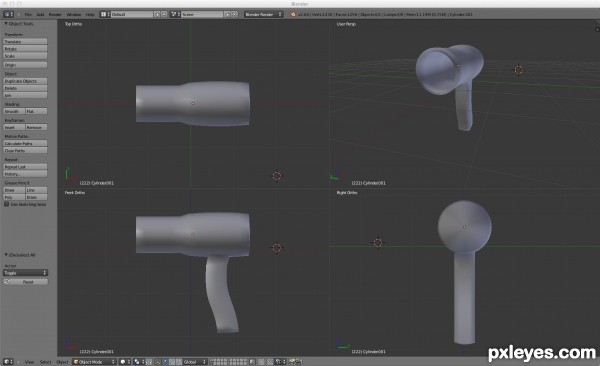This screenshot has height=366, width=600.
Task: Click the Blender logo icon in Info header
Action: tap(293, 14)
